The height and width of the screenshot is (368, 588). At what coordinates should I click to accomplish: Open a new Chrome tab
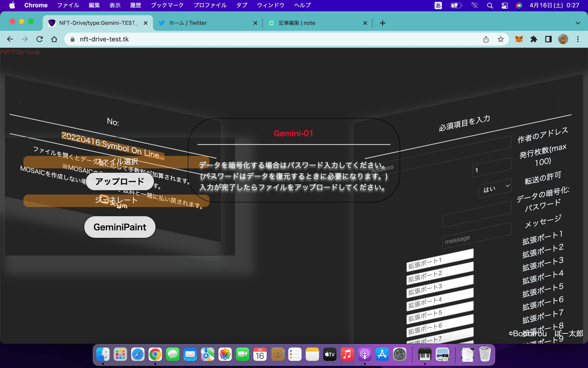click(383, 23)
